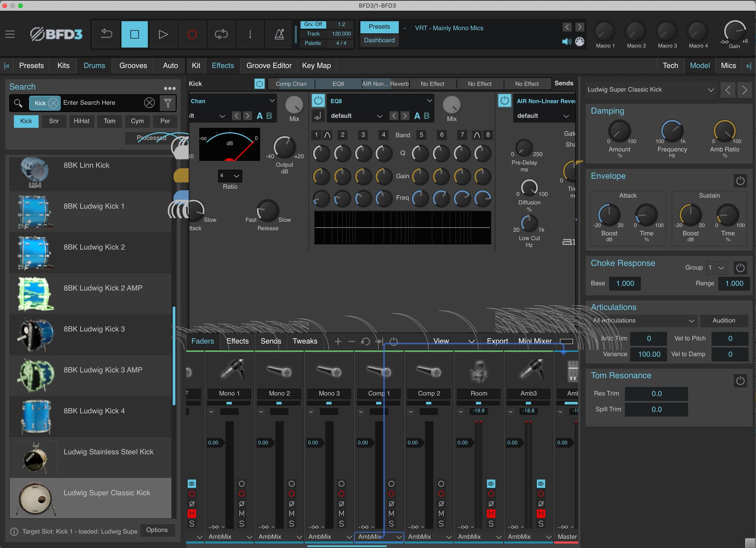Click the speaker audio icon
Image resolution: width=756 pixels, height=548 pixels.
point(567,42)
